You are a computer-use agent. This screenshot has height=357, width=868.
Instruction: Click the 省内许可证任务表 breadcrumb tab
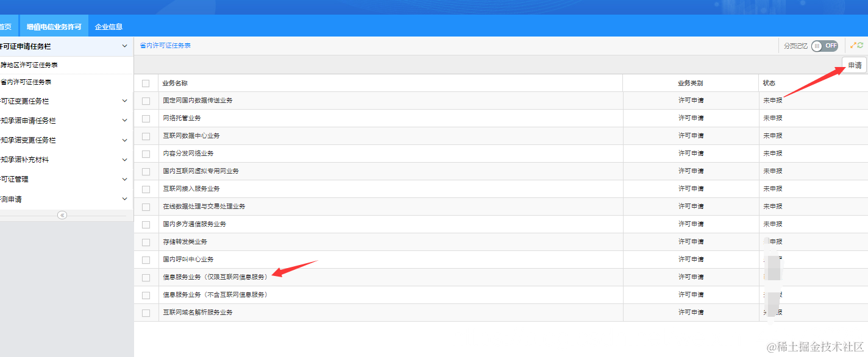pyautogui.click(x=165, y=46)
